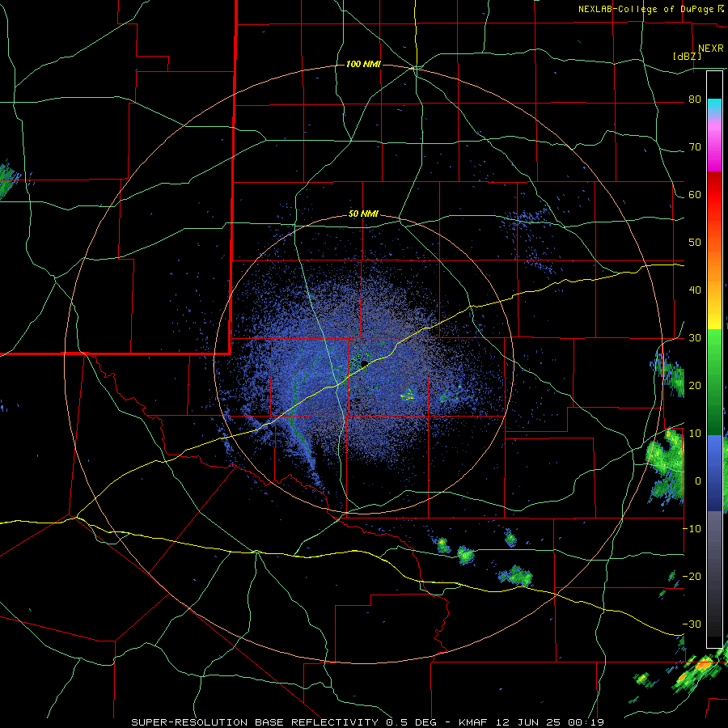Click the 60 value on the dBZ scale

pyautogui.click(x=695, y=194)
